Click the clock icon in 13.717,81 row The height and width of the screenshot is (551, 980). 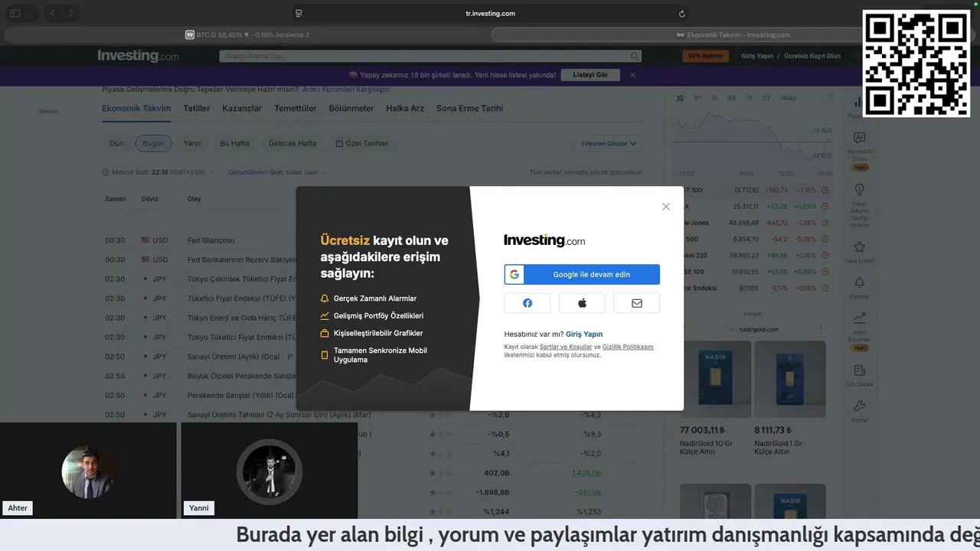825,190
